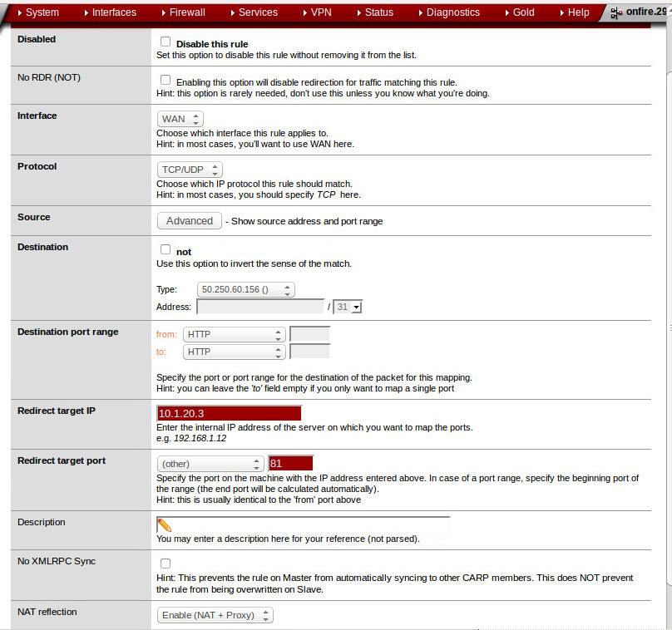Open the NAT reflection dropdown
The width and height of the screenshot is (672, 630).
(x=215, y=615)
